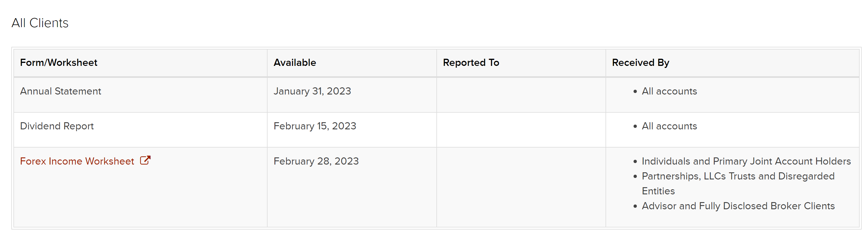This screenshot has width=868, height=234.
Task: Click the Received By column header
Action: tap(640, 63)
